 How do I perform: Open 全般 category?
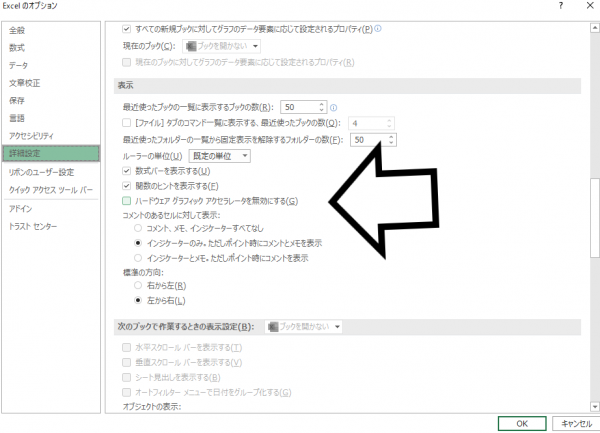(x=51, y=30)
